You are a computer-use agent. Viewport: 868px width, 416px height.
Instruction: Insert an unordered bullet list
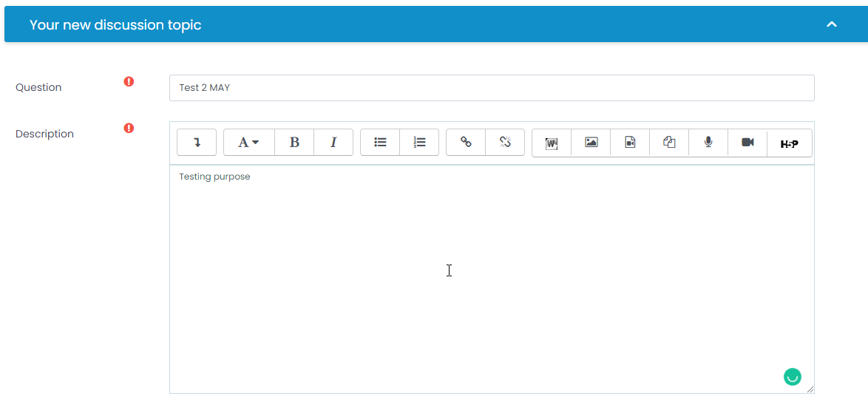pos(380,143)
